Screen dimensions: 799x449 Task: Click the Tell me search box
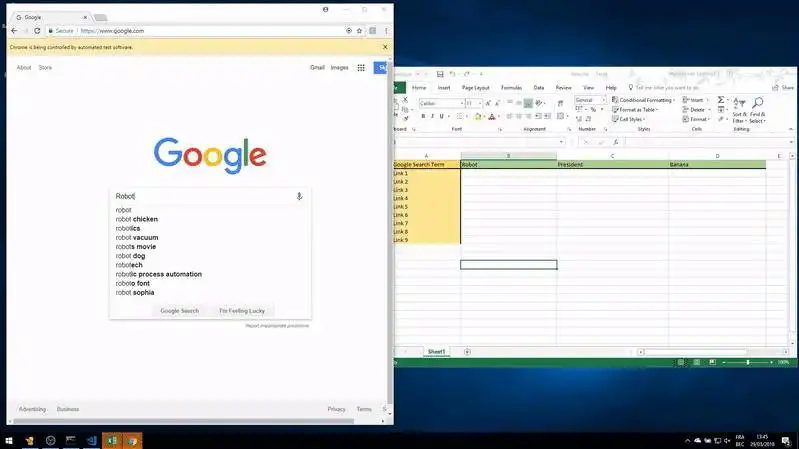coord(667,88)
